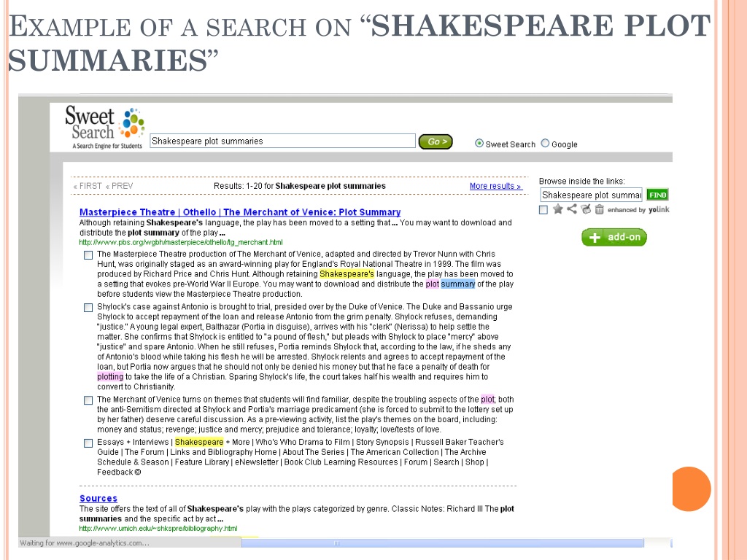Click the FIRST pagination text
747x560 pixels.
88,186
